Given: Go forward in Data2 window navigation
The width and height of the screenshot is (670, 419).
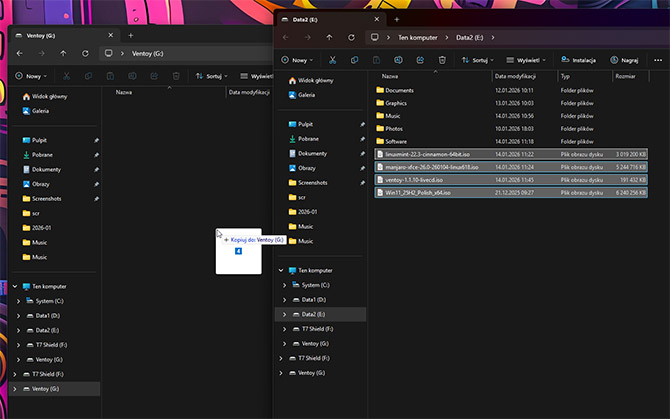Looking at the screenshot, I should click(307, 38).
